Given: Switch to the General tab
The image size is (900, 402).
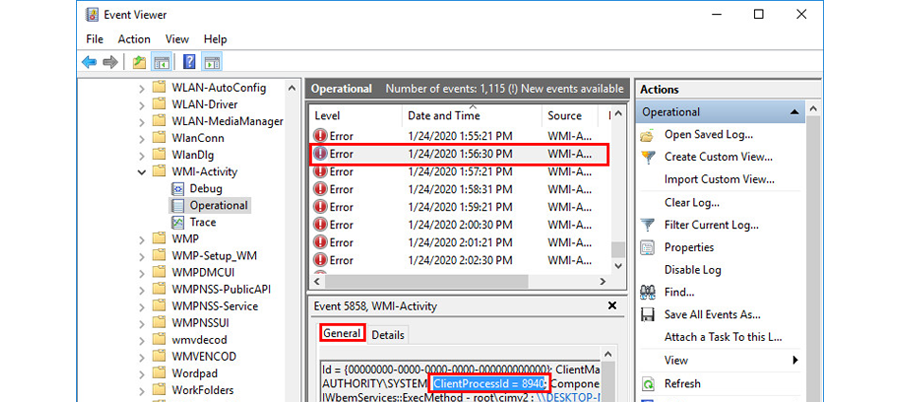Looking at the screenshot, I should point(342,333).
